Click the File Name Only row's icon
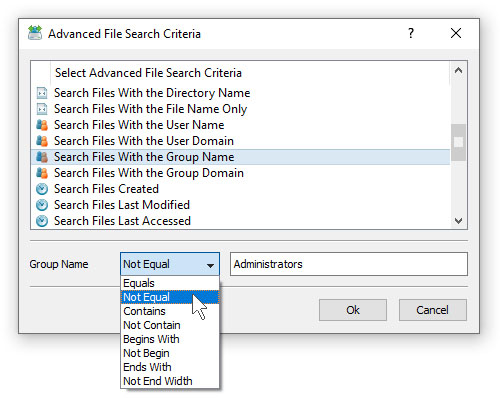The width and height of the screenshot is (500, 398). (42, 109)
